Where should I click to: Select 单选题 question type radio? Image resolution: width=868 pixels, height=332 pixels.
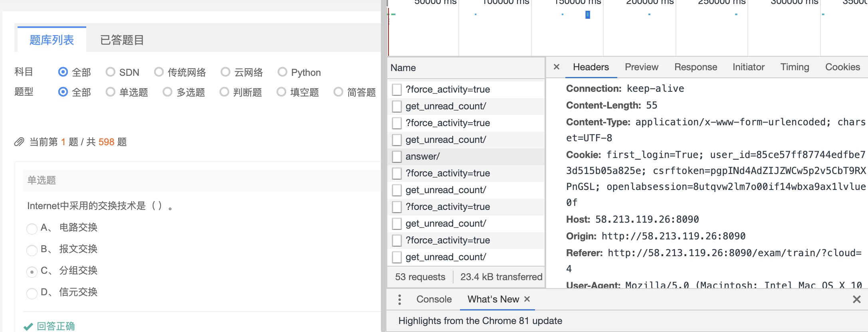click(111, 92)
